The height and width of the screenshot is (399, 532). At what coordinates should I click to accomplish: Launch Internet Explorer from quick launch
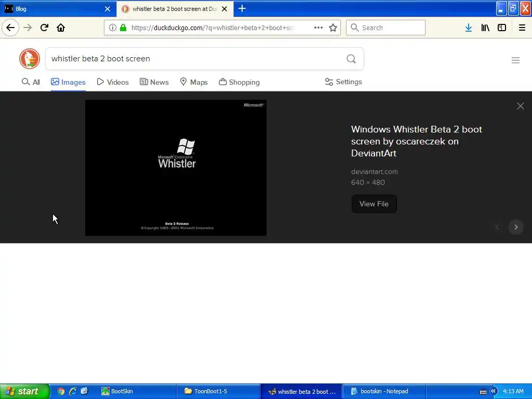(x=73, y=391)
